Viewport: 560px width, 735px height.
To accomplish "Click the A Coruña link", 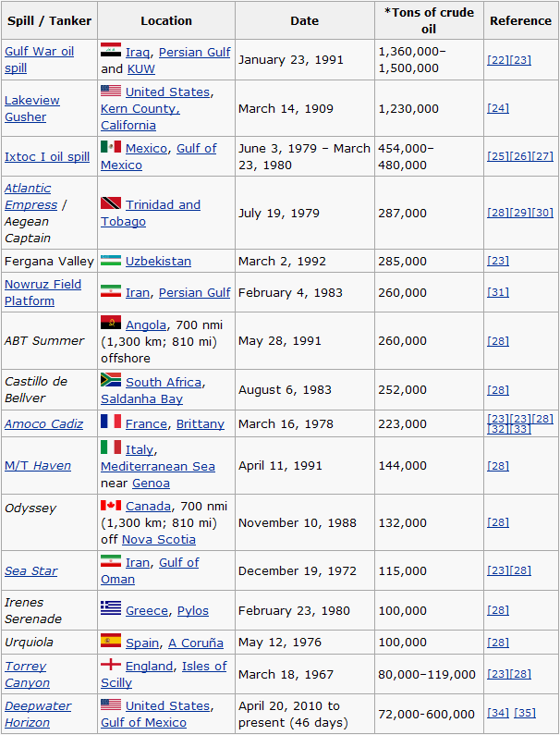I will [x=196, y=643].
